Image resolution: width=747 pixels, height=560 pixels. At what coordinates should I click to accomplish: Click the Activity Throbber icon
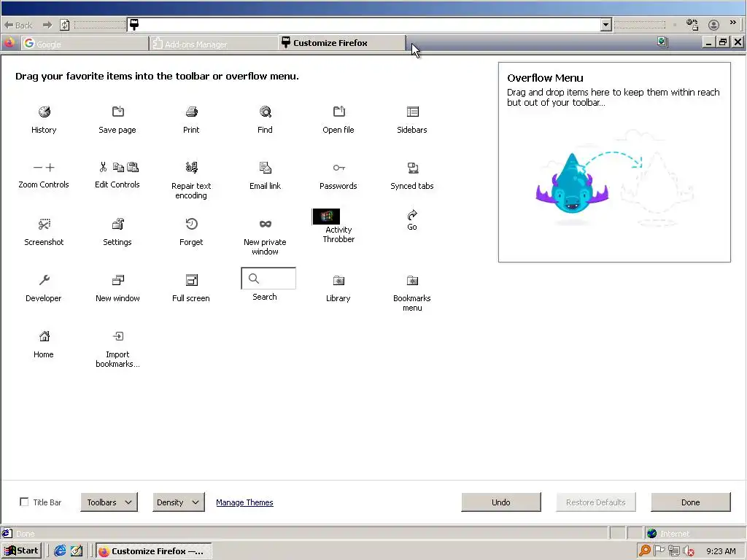tap(326, 216)
